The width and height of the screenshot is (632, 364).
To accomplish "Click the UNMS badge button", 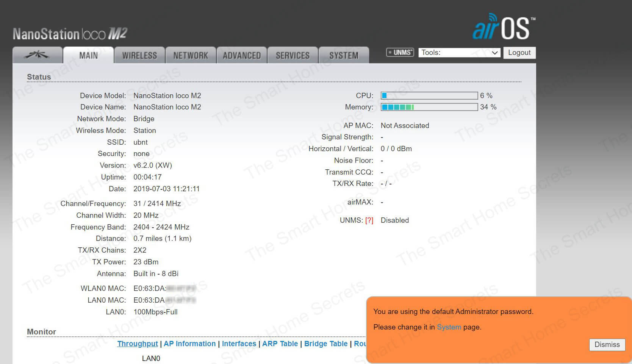I will point(400,52).
